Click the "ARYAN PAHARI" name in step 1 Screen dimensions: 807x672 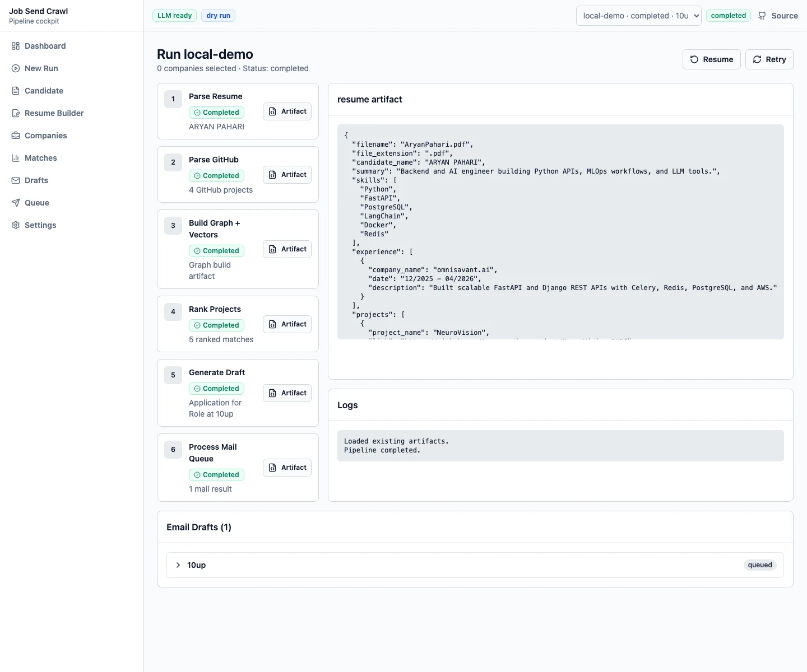coord(216,127)
